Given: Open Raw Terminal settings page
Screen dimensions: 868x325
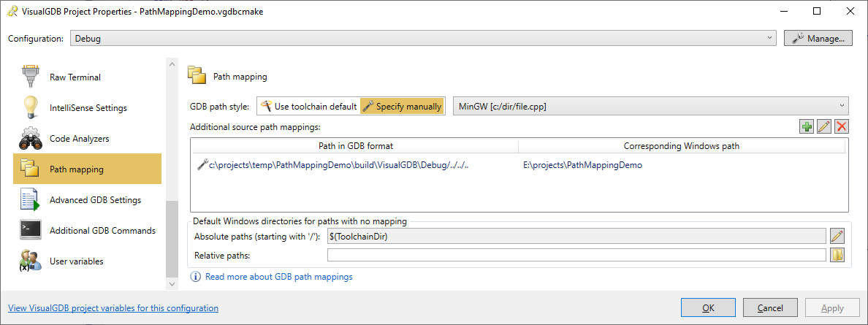Looking at the screenshot, I should click(x=88, y=77).
